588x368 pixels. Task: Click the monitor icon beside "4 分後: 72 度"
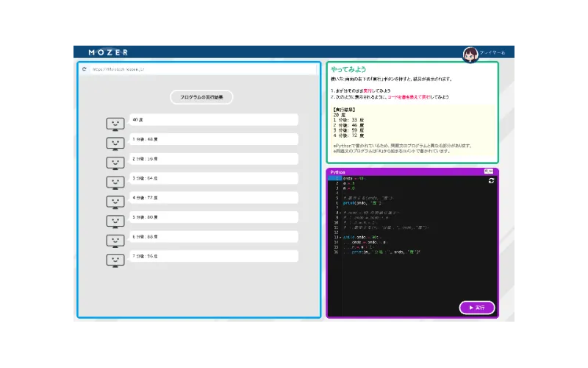(114, 202)
